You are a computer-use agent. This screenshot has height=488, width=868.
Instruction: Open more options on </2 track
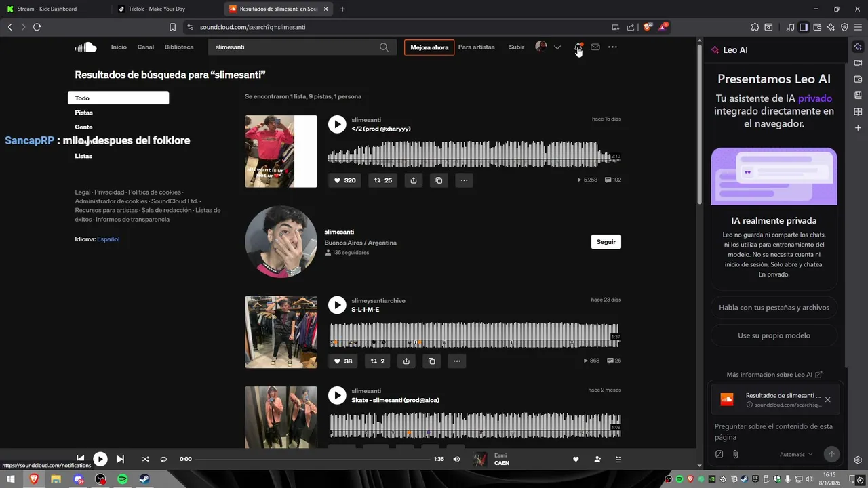click(464, 180)
